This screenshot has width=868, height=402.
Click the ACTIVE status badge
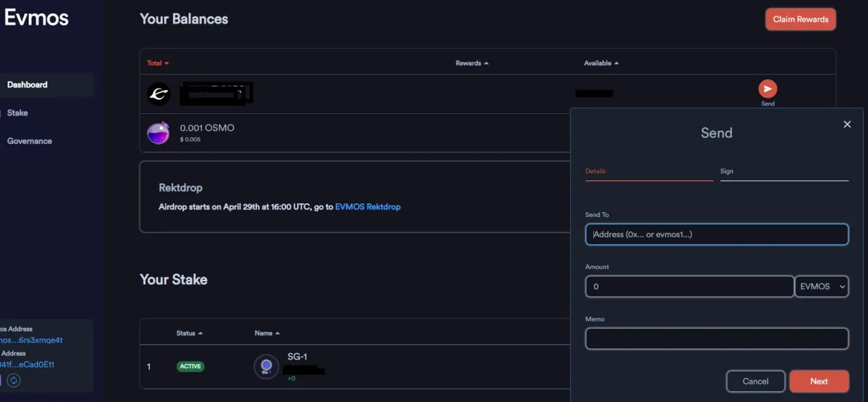(191, 366)
